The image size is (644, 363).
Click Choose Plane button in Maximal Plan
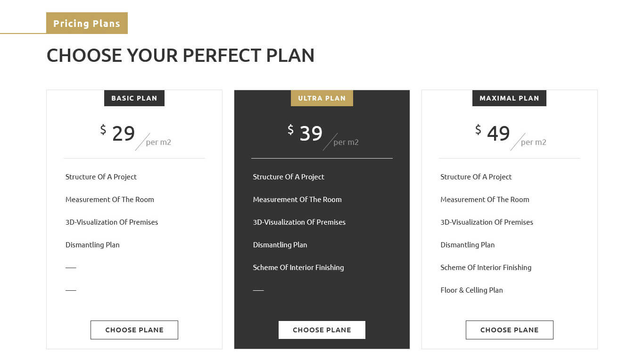click(509, 330)
